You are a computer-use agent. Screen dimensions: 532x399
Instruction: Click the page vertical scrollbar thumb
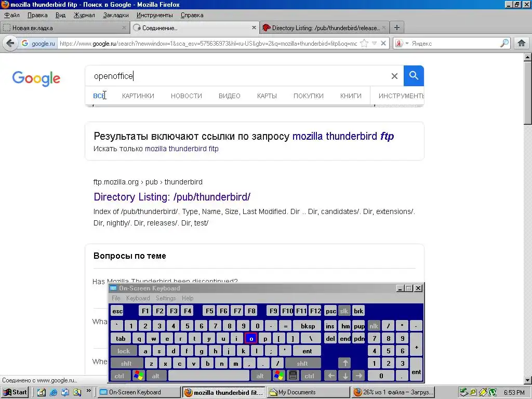528,92
